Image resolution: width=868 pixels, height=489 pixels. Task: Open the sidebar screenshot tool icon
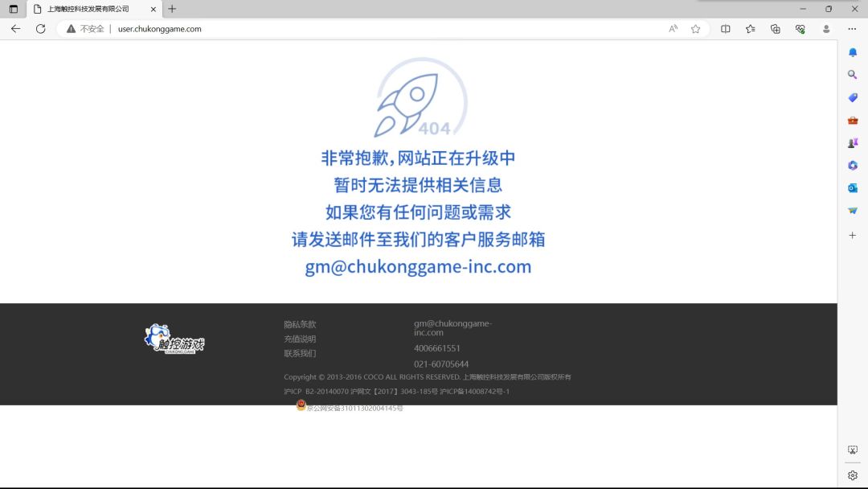tap(853, 450)
